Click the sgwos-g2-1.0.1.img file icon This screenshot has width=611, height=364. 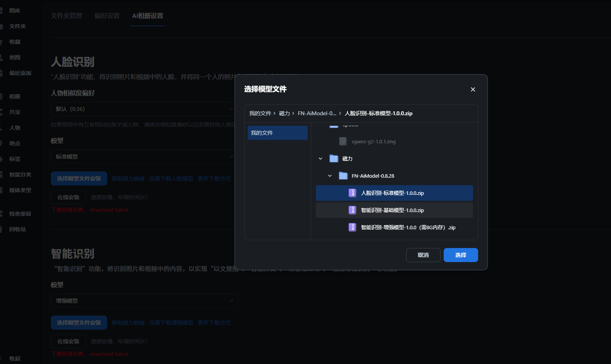point(343,141)
